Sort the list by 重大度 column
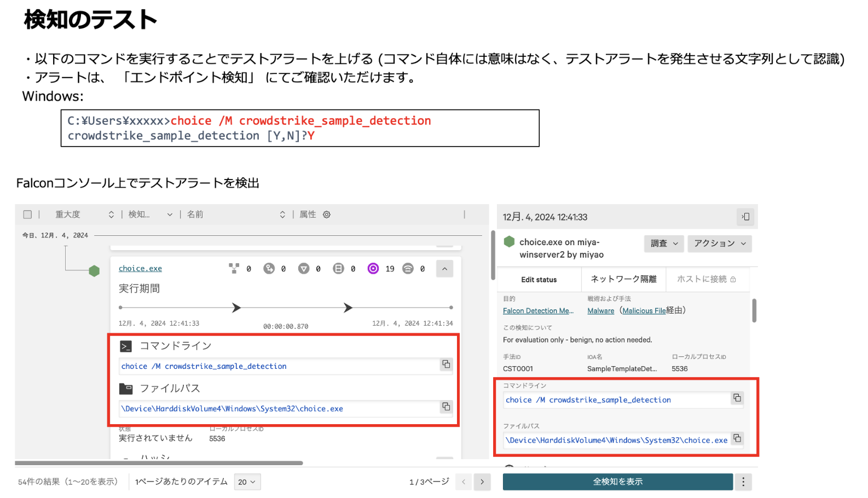This screenshot has width=868, height=498. pyautogui.click(x=111, y=215)
